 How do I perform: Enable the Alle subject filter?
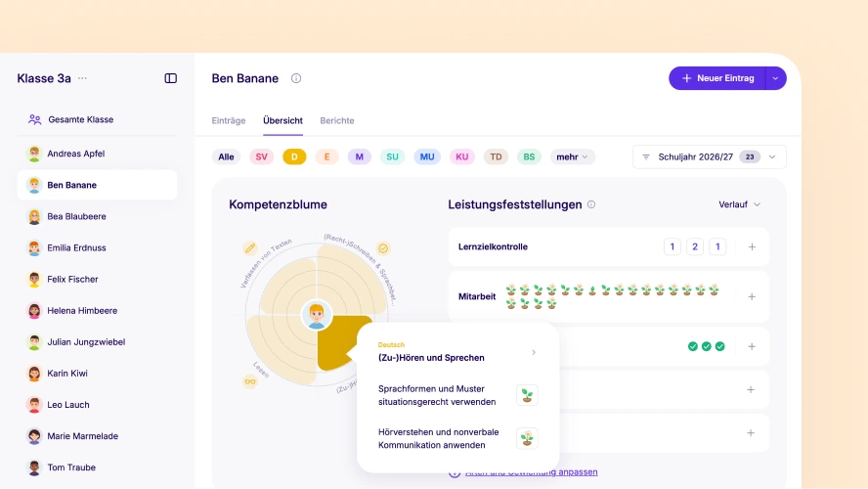click(x=226, y=156)
